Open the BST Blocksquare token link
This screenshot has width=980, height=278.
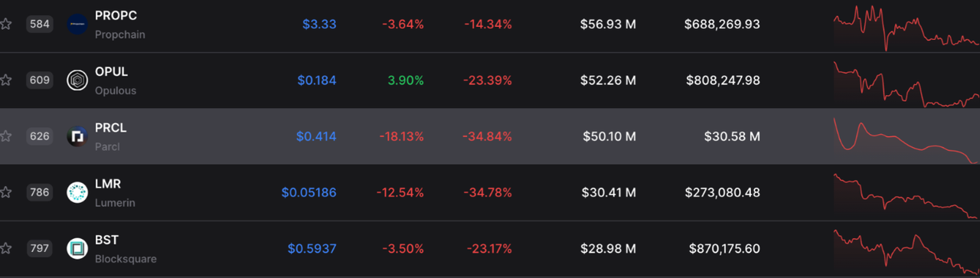click(126, 249)
